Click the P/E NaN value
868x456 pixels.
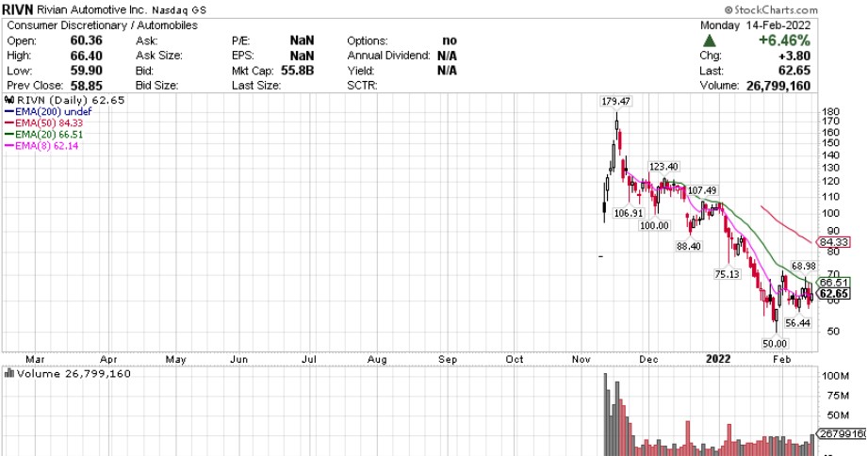tap(303, 41)
